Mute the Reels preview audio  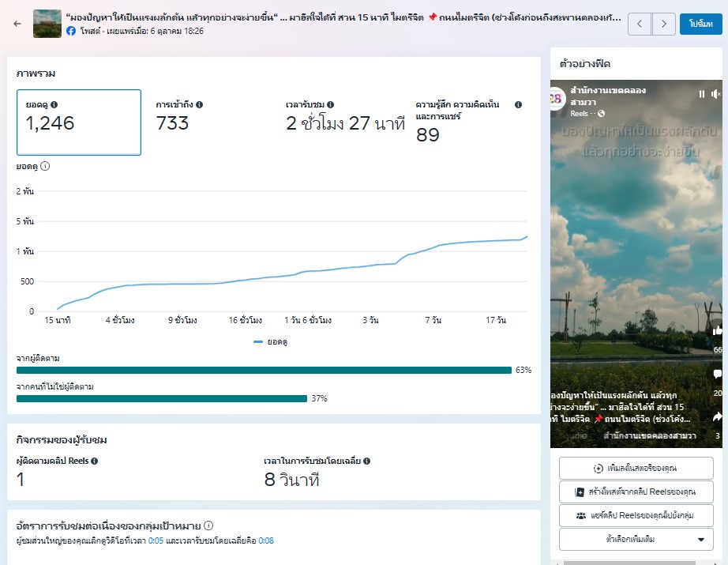(x=715, y=94)
